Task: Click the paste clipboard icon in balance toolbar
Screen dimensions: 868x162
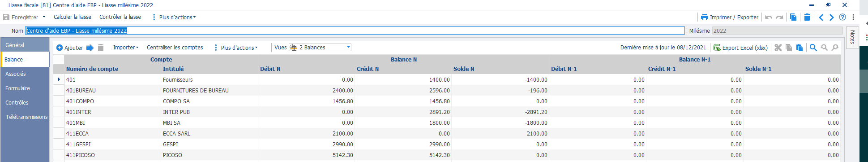Action: click(800, 48)
